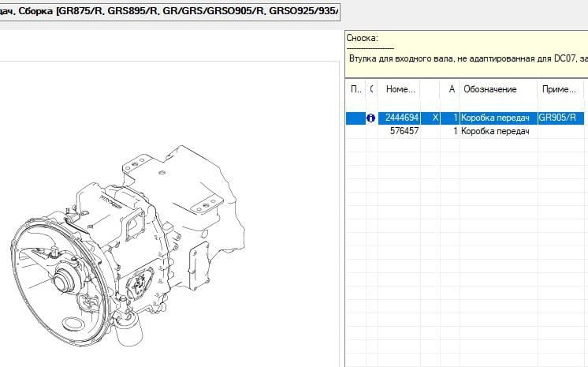Click the blue info icon in row 2444694
Viewport: 588px width, 367px height.
370,118
